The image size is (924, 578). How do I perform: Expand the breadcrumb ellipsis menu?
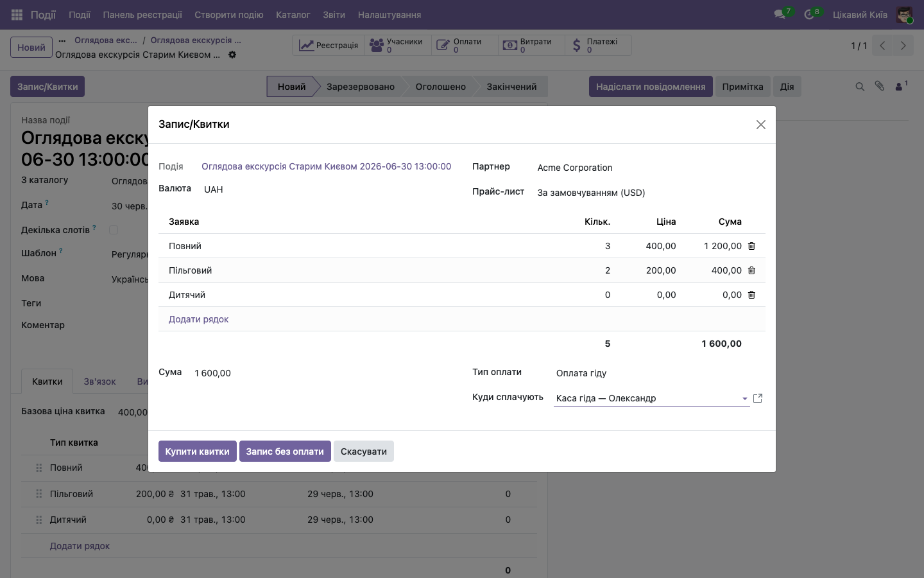[x=62, y=40]
